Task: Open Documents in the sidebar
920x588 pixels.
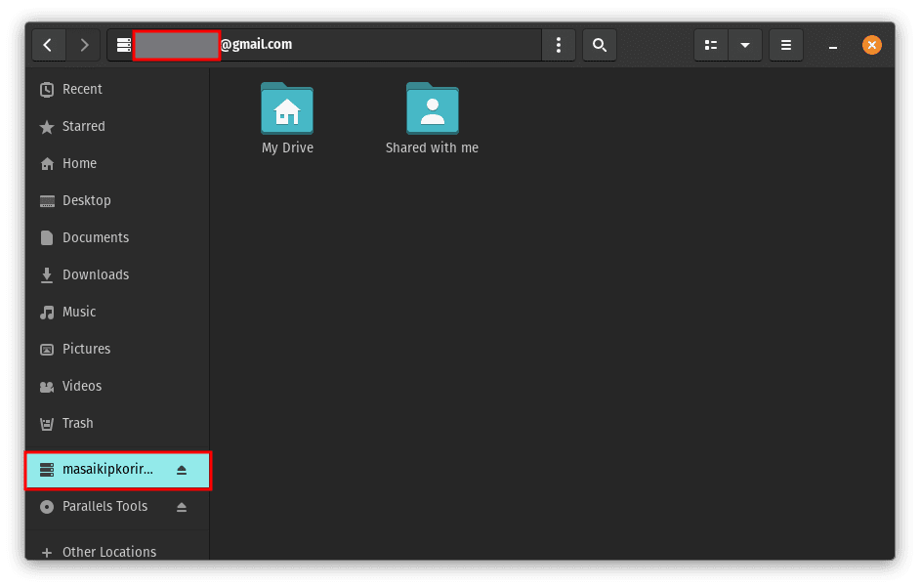Action: coord(117,237)
